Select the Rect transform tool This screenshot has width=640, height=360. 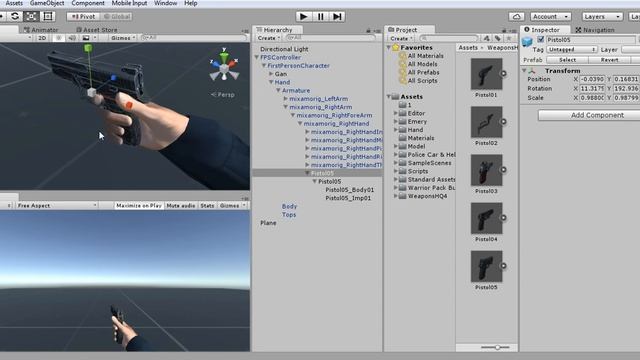48,16
